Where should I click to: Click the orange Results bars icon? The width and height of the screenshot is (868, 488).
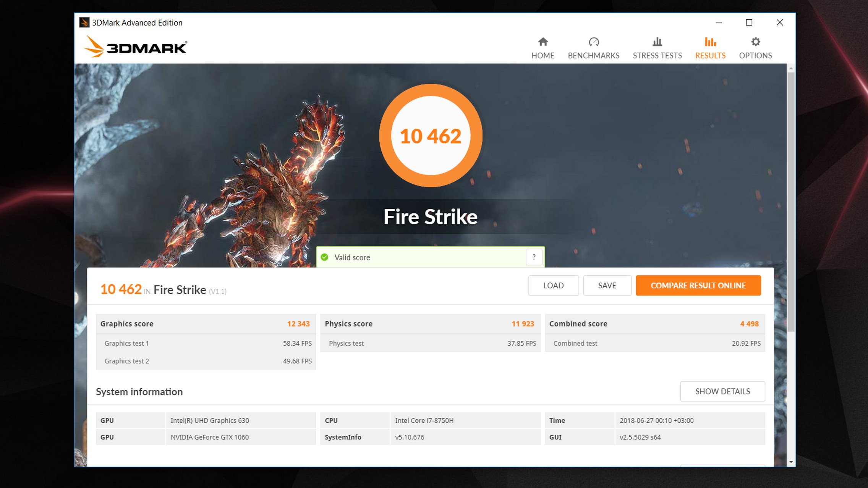coord(710,42)
